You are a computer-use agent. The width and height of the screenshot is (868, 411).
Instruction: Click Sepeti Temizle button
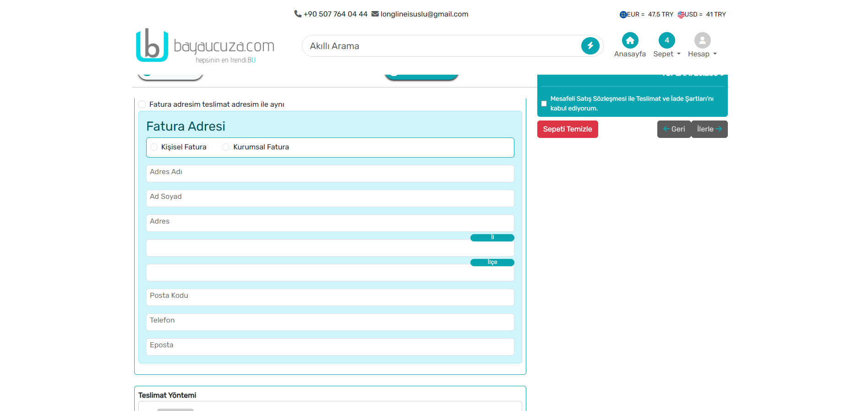568,129
